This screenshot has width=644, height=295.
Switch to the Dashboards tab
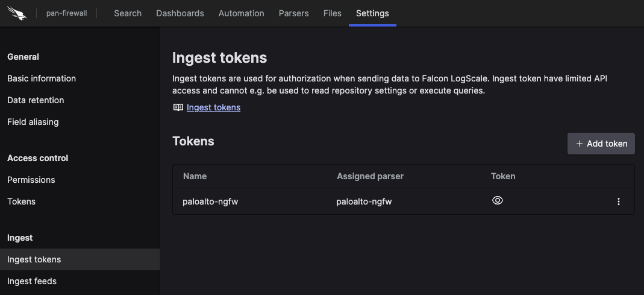coord(180,13)
